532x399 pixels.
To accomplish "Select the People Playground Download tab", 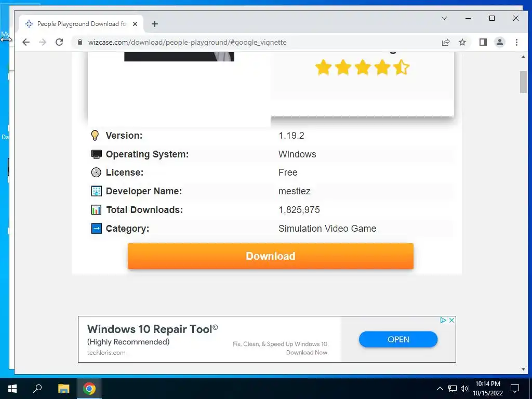I will point(82,24).
